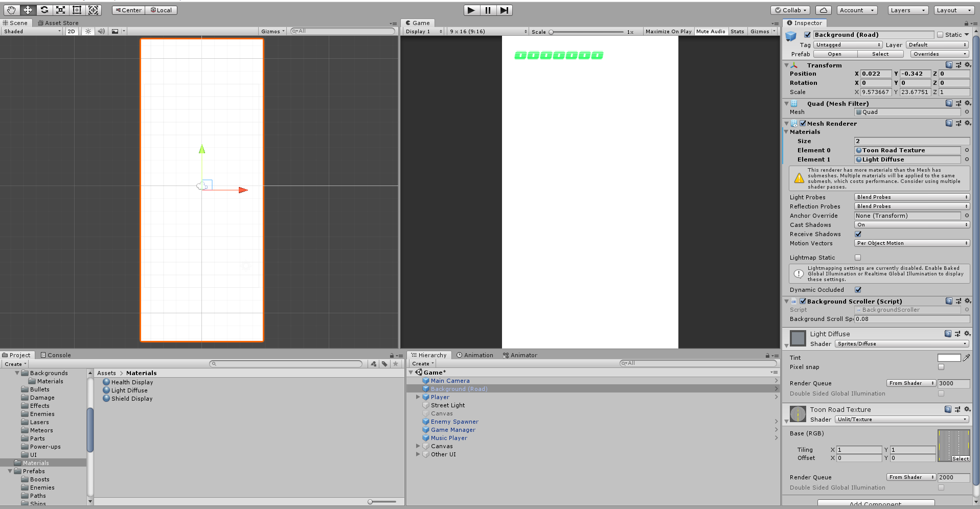Select the Scale tool in toolbar
The height and width of the screenshot is (509, 980).
pos(60,10)
